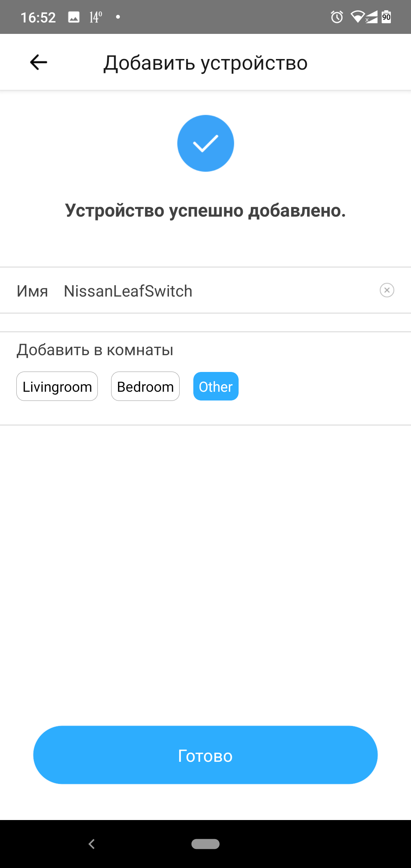Viewport: 411px width, 868px height.
Task: Click the blue success checkmark icon
Action: (205, 143)
